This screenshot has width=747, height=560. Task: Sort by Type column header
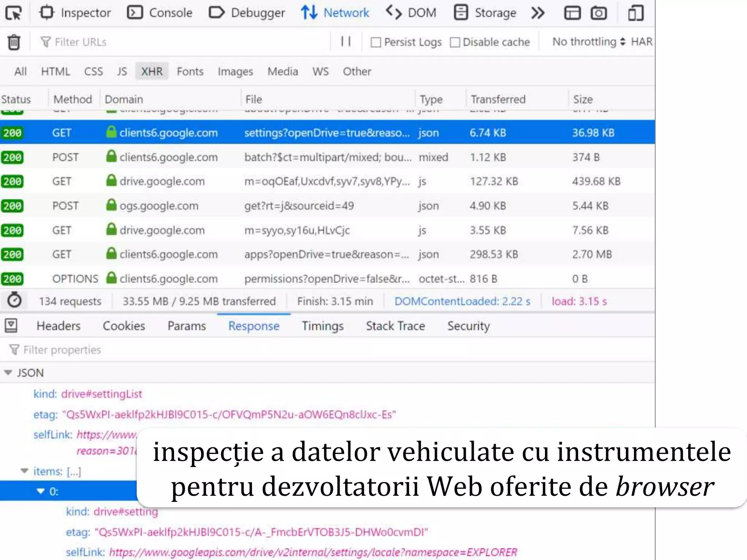(x=441, y=99)
